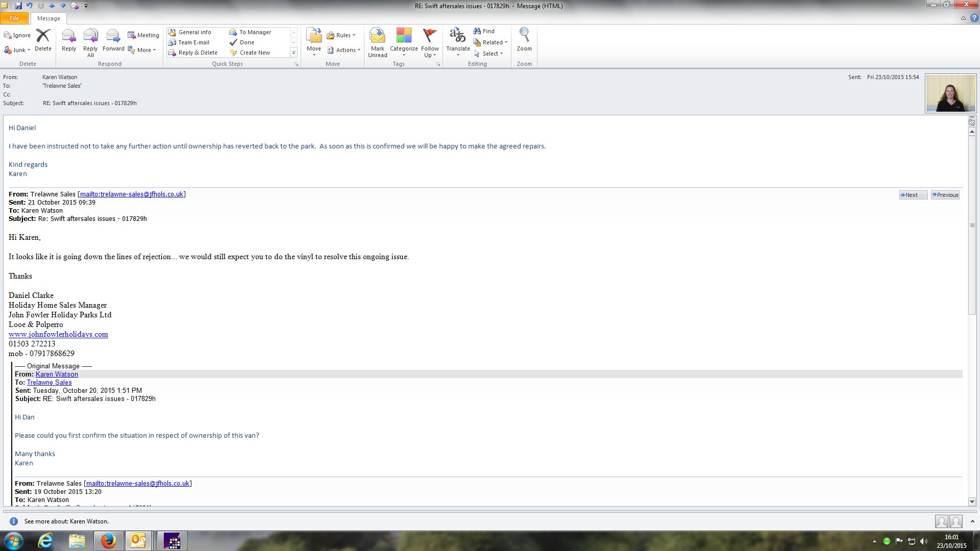Select the Message ribbon tab
The width and height of the screenshot is (980, 551).
pyautogui.click(x=48, y=18)
